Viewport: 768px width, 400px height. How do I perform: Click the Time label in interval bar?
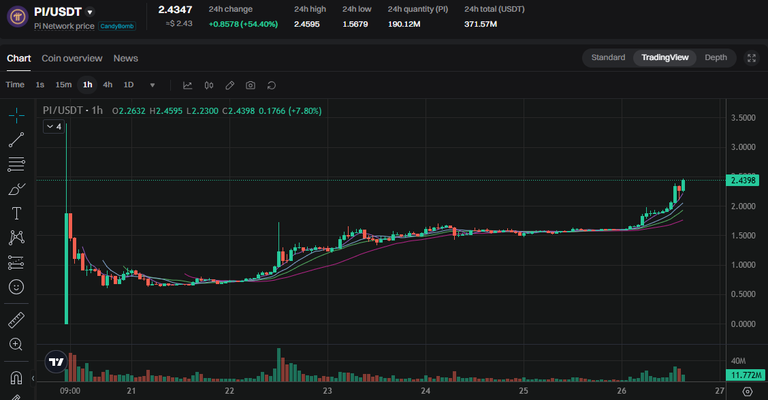(x=15, y=85)
